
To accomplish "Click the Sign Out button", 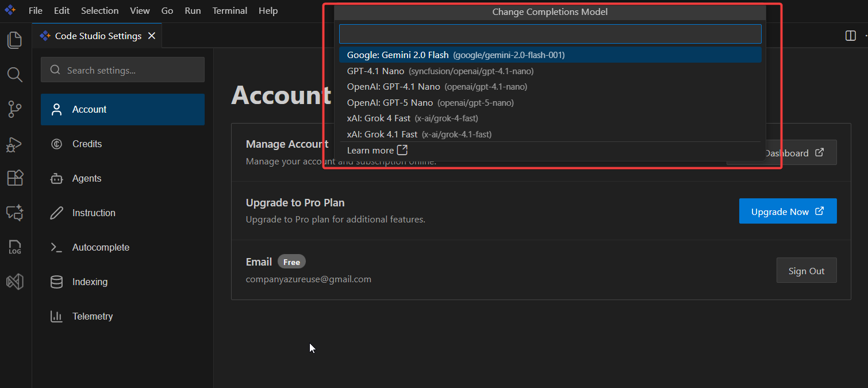I will [806, 271].
